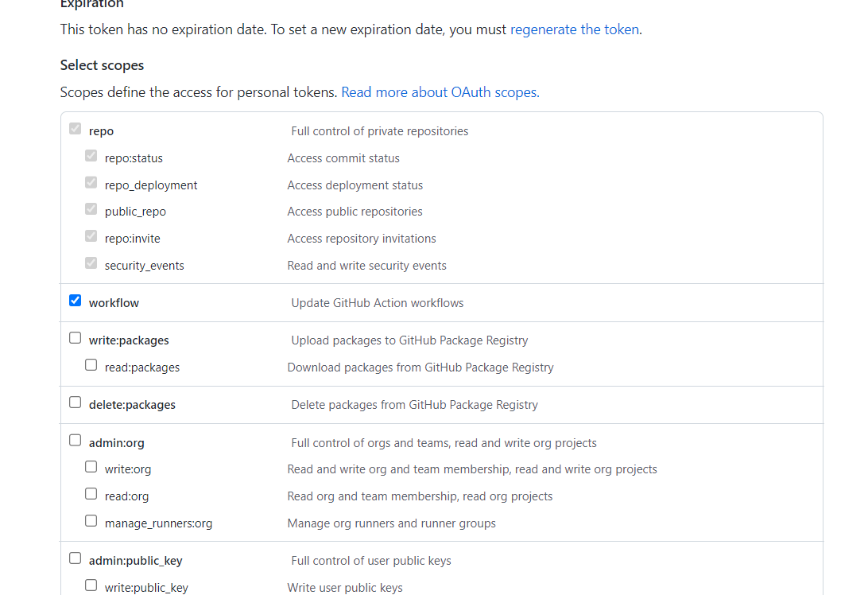Enable the write:packages scope
This screenshot has width=868, height=595.
click(75, 337)
